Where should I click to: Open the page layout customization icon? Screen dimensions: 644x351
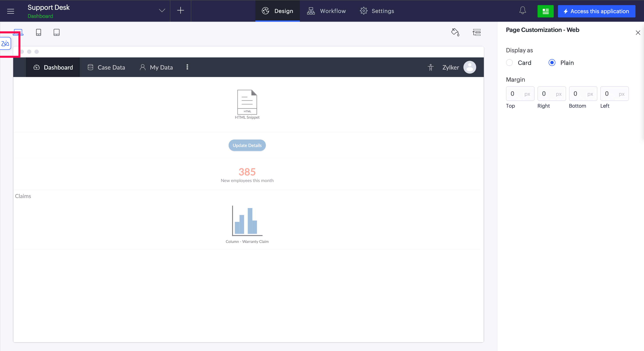[x=476, y=32]
